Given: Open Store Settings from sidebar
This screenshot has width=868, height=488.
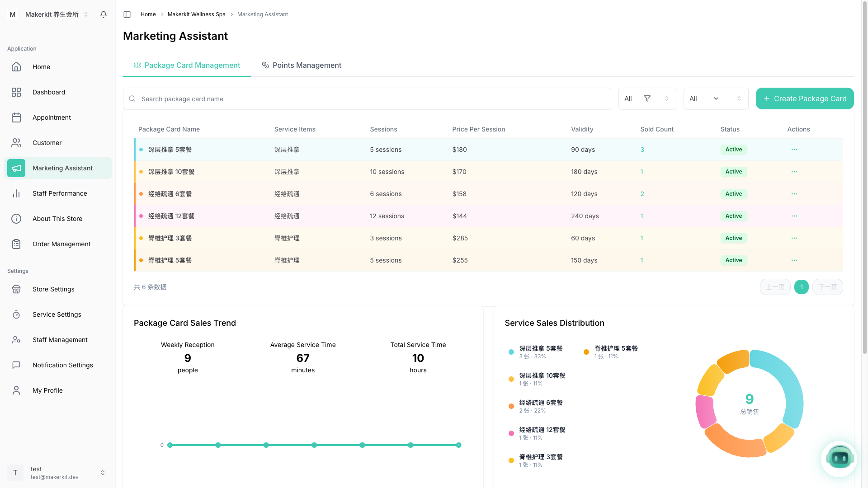Looking at the screenshot, I should [x=53, y=289].
